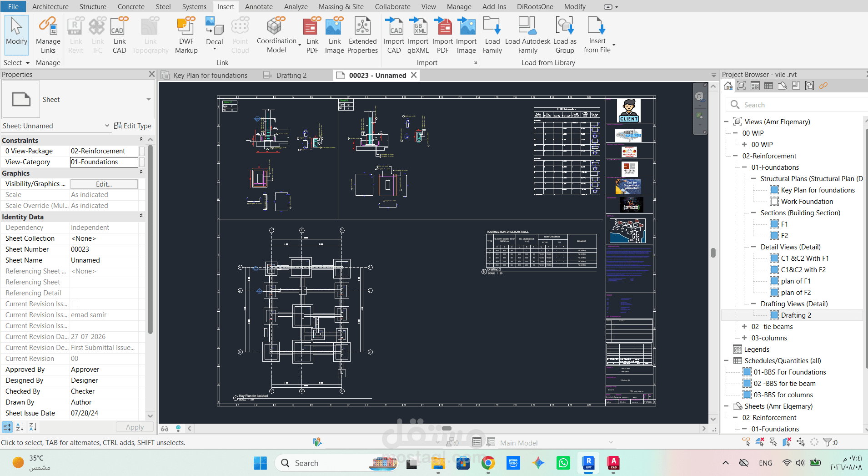868x476 pixels.
Task: Click Insert from File button
Action: point(597,35)
